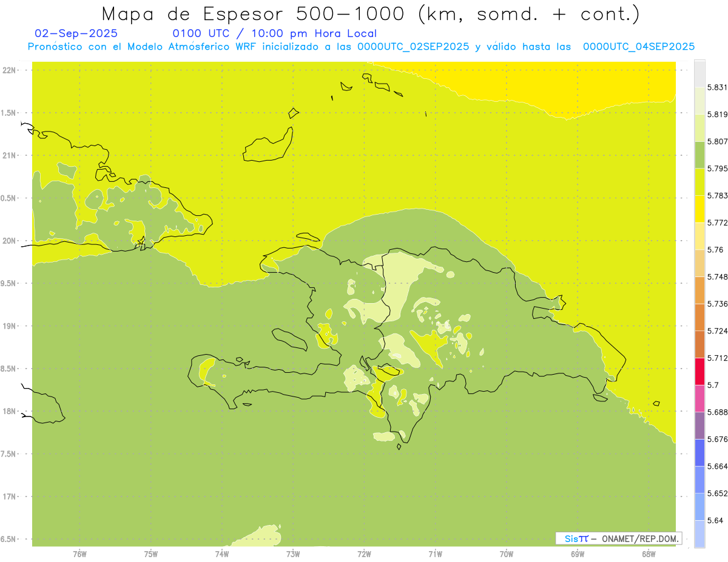Screen dimensions: 728x562
Task: Click the colorbar value 5.64
Action: (x=715, y=520)
